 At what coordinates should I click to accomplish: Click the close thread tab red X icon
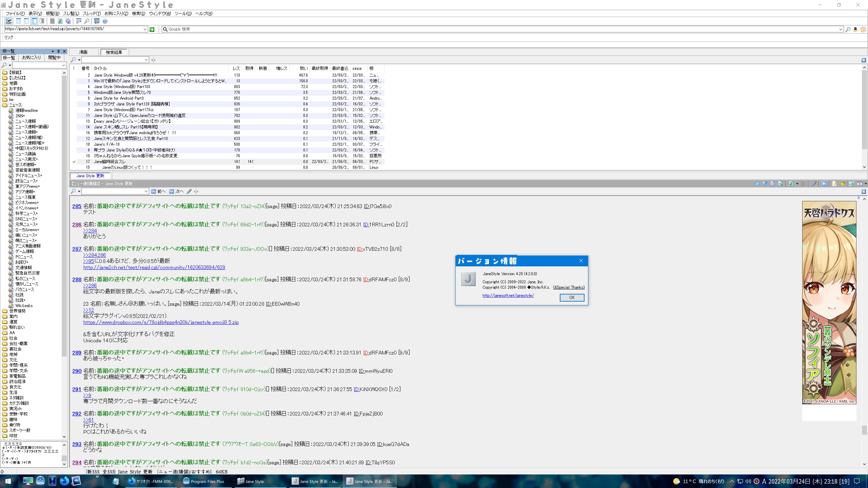860,184
